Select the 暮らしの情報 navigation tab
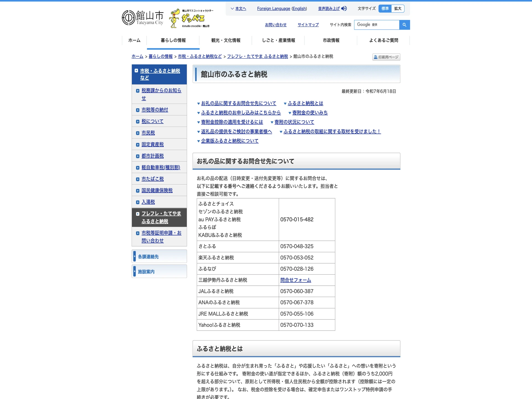Screen dimensions: 532x399 coord(173,40)
